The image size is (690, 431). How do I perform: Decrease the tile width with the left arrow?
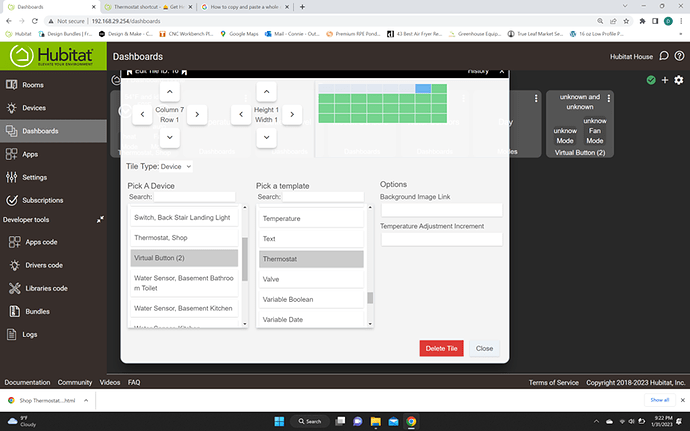tap(241, 114)
